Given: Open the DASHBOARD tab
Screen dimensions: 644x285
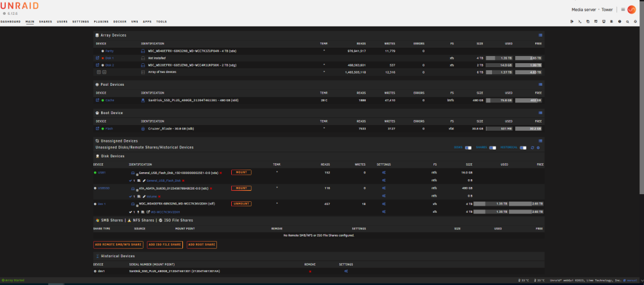Looking at the screenshot, I should click(11, 21).
